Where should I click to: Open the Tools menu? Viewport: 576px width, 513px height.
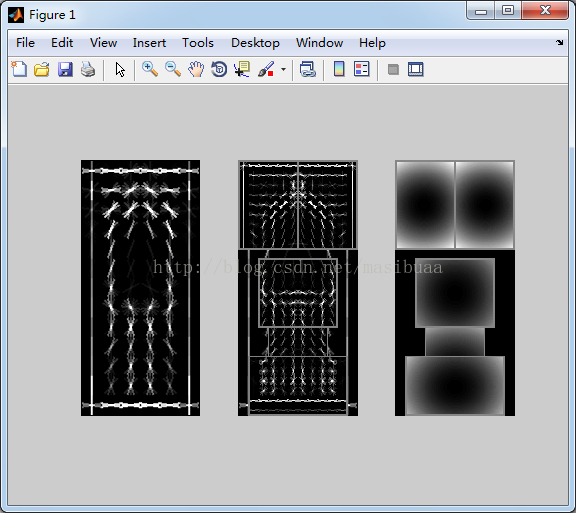point(198,43)
